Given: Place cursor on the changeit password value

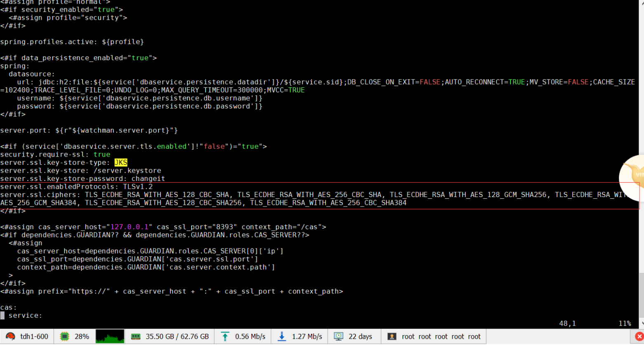Looking at the screenshot, I should [x=148, y=179].
